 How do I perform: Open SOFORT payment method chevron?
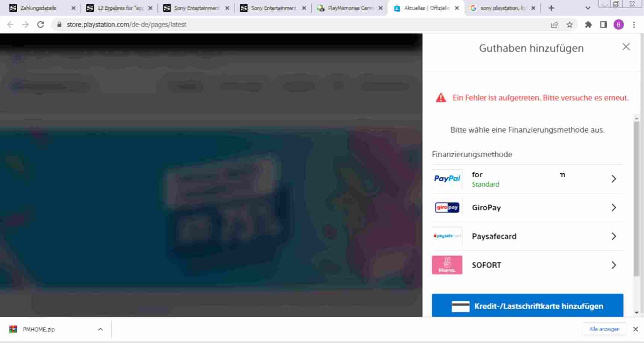[x=614, y=265]
